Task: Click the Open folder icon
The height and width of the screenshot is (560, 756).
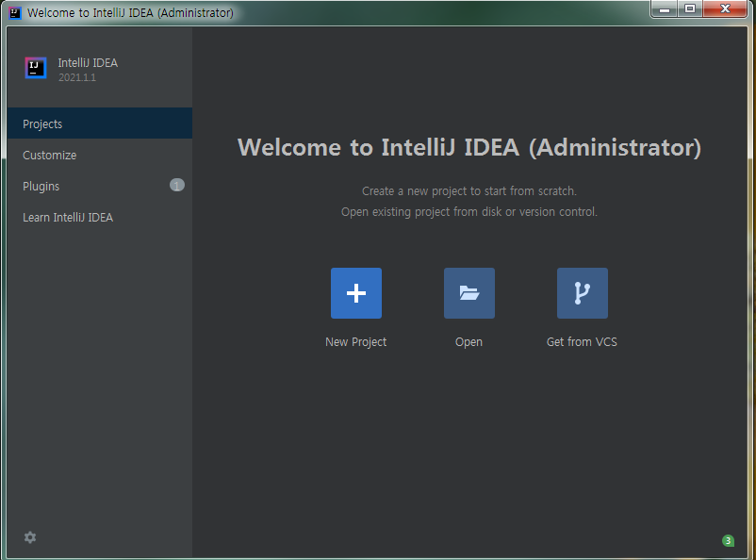Action: (x=469, y=293)
